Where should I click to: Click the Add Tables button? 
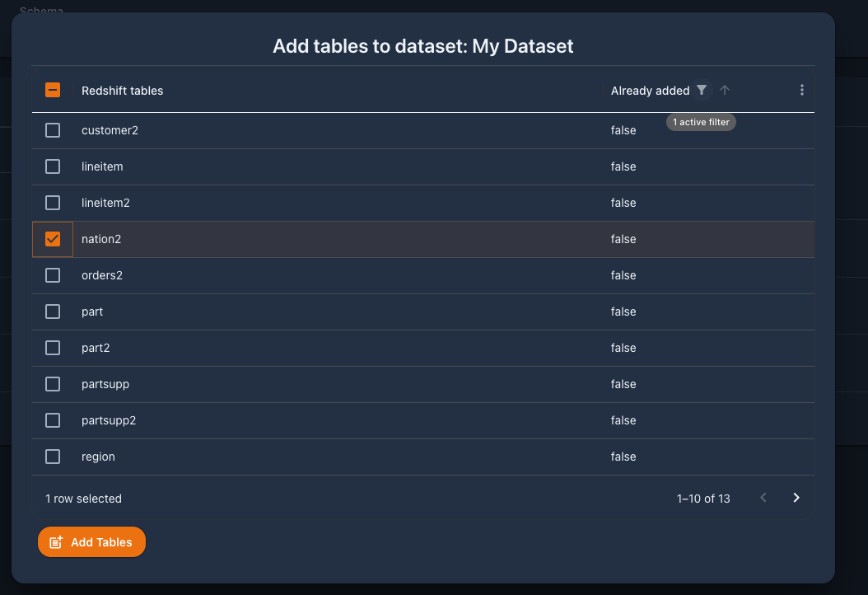92,541
